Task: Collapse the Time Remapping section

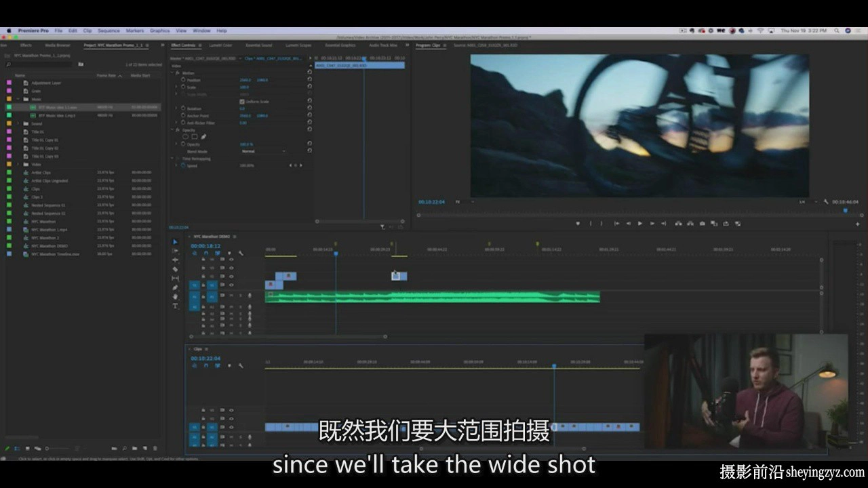Action: (x=172, y=159)
